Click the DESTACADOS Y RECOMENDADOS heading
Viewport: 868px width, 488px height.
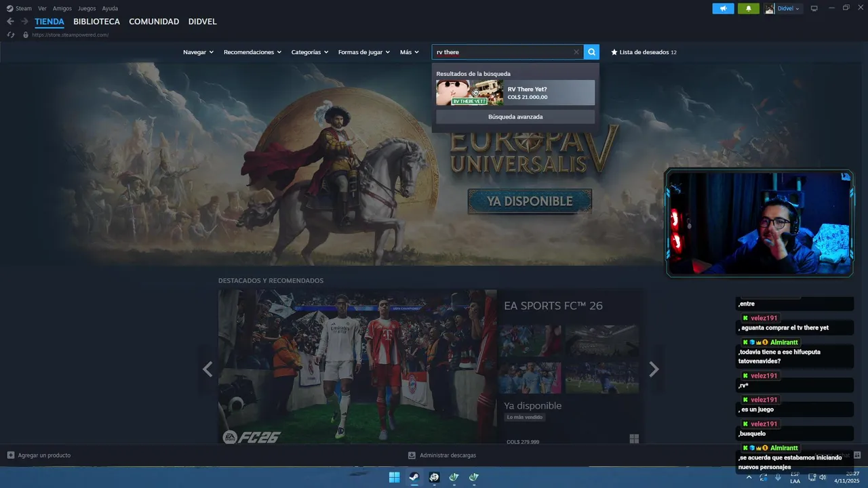(271, 281)
